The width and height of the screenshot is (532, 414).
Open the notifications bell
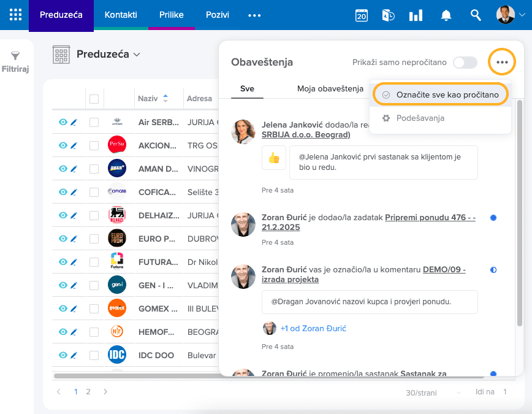(x=446, y=15)
